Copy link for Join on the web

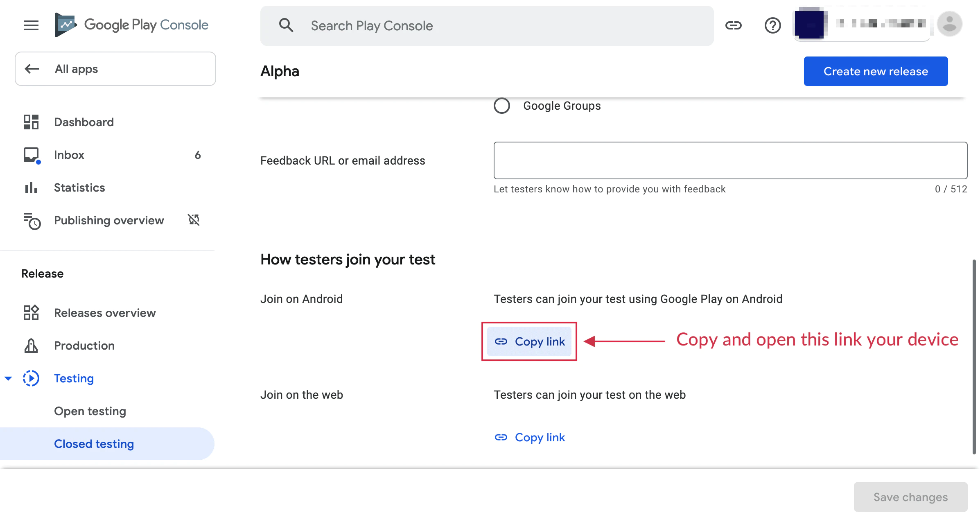[x=529, y=437]
